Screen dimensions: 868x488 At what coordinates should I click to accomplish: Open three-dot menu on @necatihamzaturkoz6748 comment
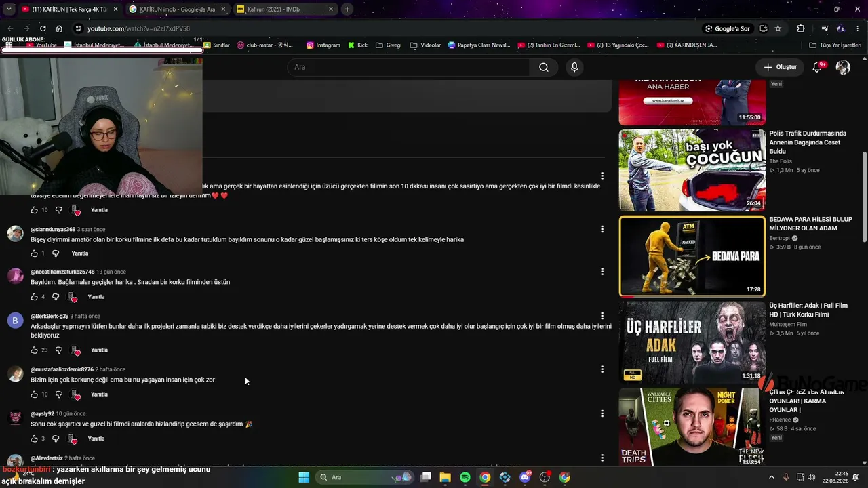[x=602, y=272]
